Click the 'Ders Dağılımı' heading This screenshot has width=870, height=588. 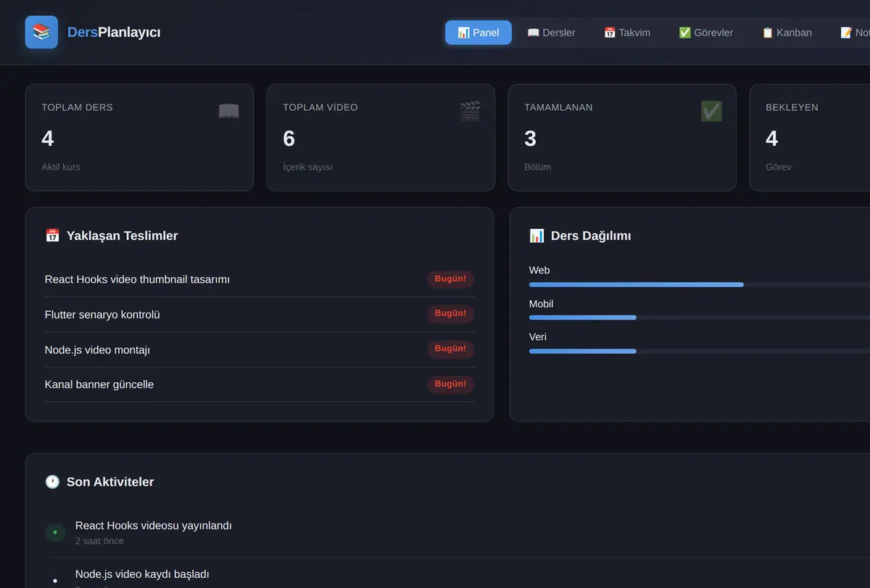(591, 236)
